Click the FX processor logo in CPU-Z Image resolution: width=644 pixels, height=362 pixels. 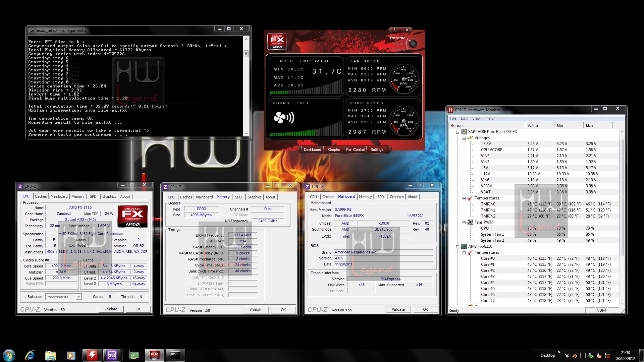[x=132, y=216]
